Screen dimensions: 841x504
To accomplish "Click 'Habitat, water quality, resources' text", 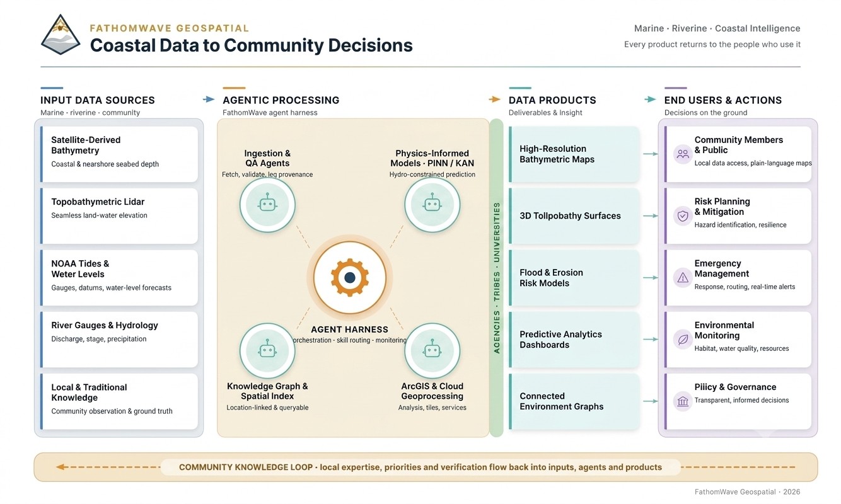I will click(x=741, y=348).
